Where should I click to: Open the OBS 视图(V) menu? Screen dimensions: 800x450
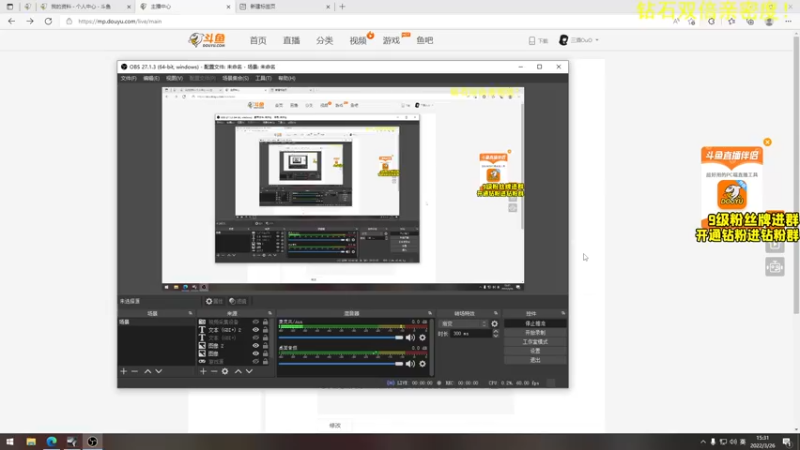point(174,79)
